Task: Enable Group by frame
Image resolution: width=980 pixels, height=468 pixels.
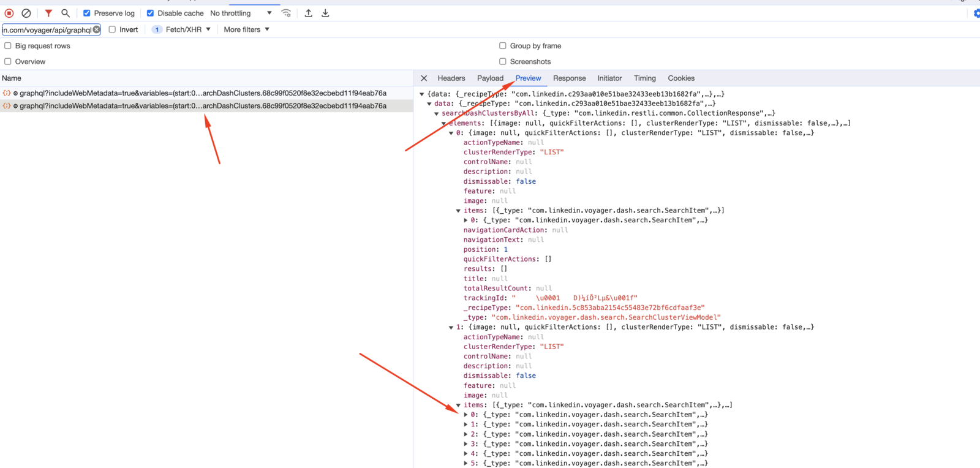Action: (503, 46)
